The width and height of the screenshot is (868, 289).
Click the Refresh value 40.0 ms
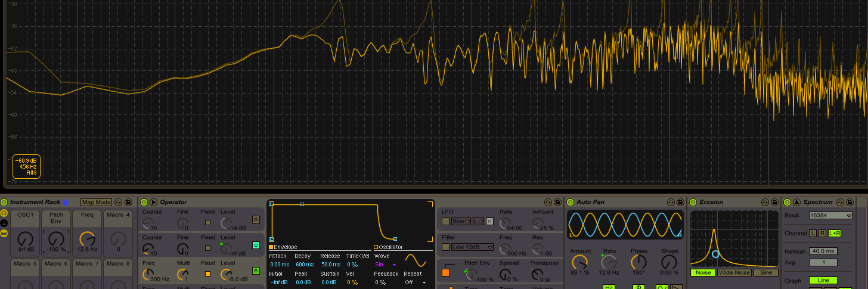(x=823, y=251)
